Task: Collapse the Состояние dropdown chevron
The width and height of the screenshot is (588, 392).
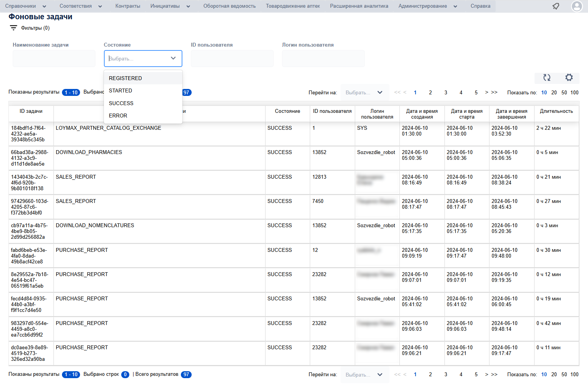Action: coord(173,58)
